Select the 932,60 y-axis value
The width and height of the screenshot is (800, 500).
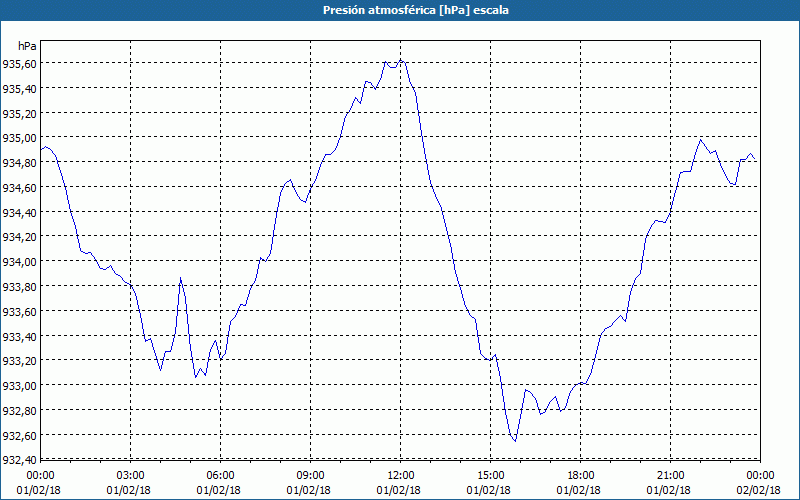pyautogui.click(x=19, y=435)
